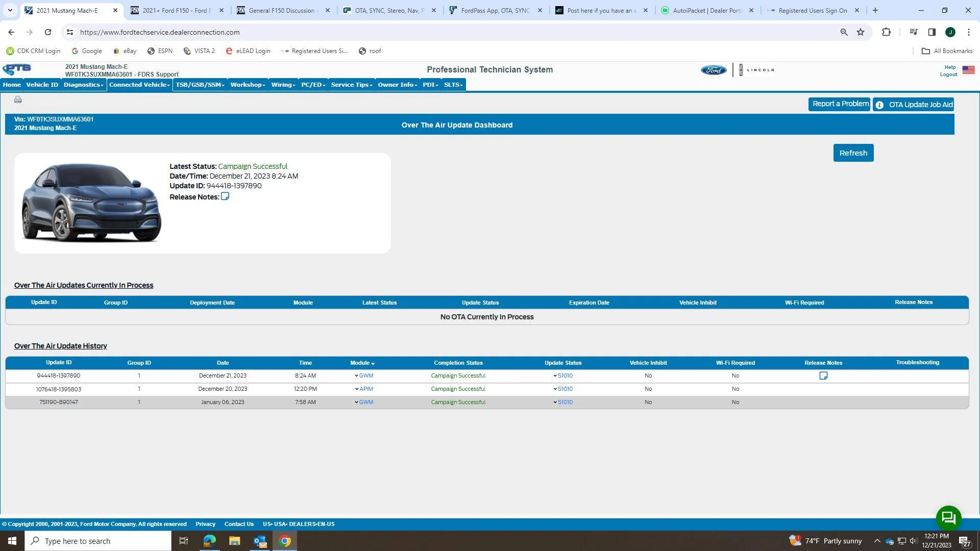Open Privacy link in footer
The width and height of the screenshot is (980, 551).
(x=205, y=524)
